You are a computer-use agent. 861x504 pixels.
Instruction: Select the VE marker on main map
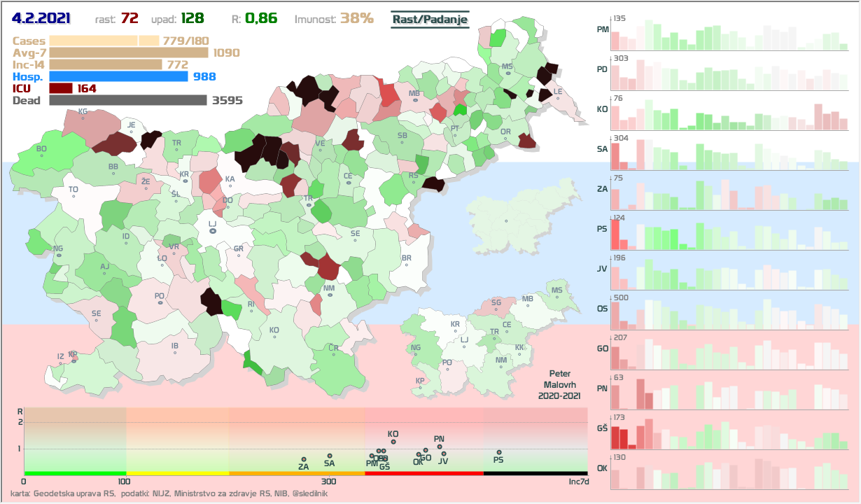(x=320, y=150)
